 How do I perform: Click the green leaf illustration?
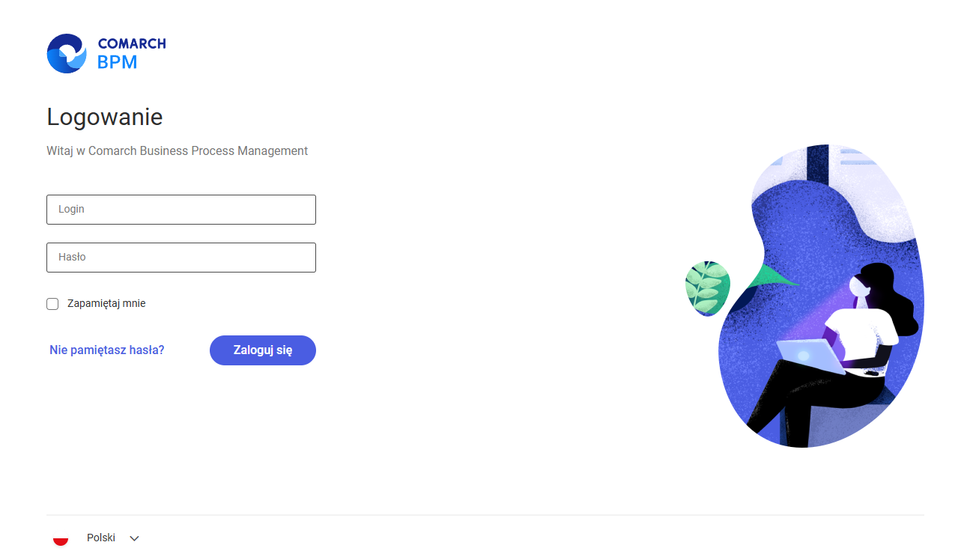click(x=707, y=288)
